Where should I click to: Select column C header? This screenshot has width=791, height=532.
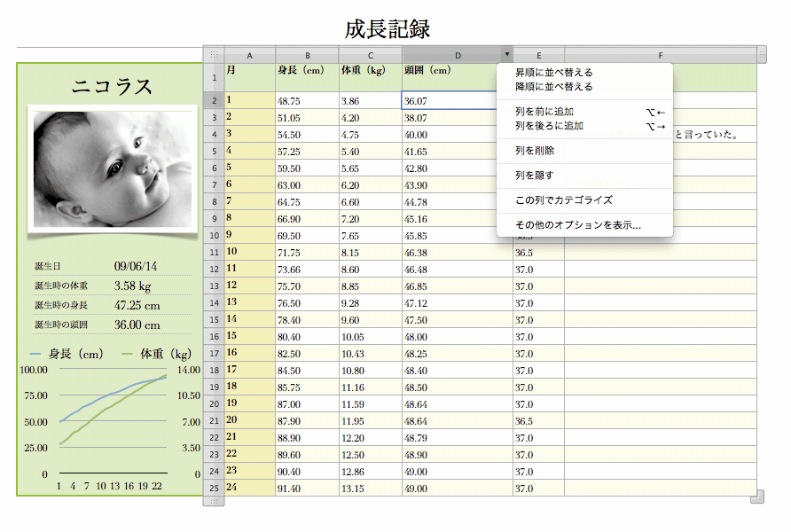371,55
